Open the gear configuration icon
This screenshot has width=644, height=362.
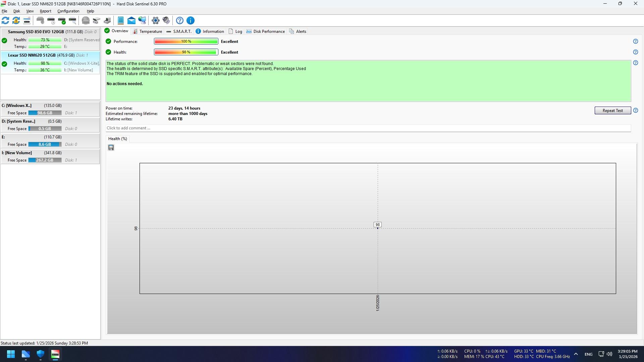pyautogui.click(x=155, y=20)
